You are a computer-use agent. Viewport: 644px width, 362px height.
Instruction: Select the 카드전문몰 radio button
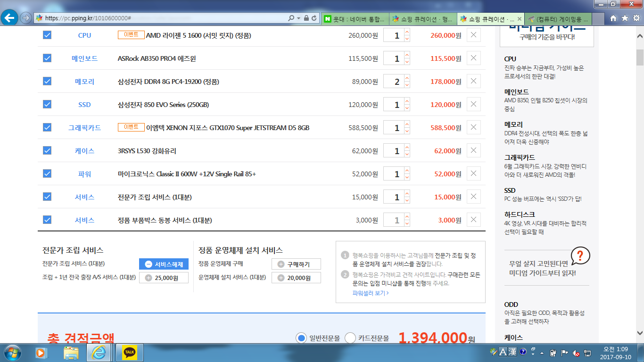(350, 338)
